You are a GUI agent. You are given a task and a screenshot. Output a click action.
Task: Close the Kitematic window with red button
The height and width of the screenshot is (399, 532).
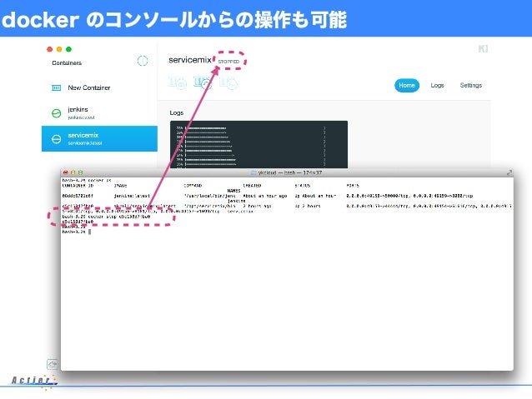(49, 49)
